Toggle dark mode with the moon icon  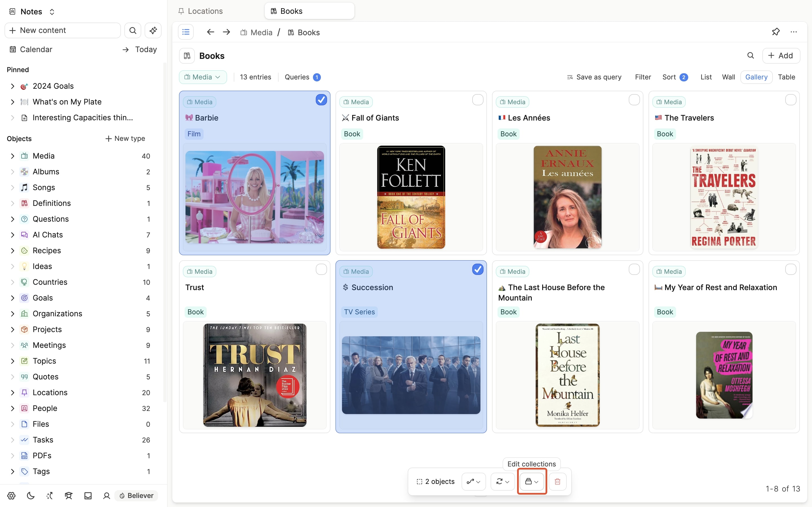point(30,496)
